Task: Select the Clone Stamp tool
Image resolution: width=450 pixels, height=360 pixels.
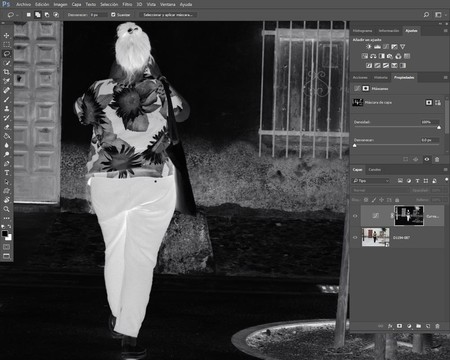Action: (x=6, y=108)
